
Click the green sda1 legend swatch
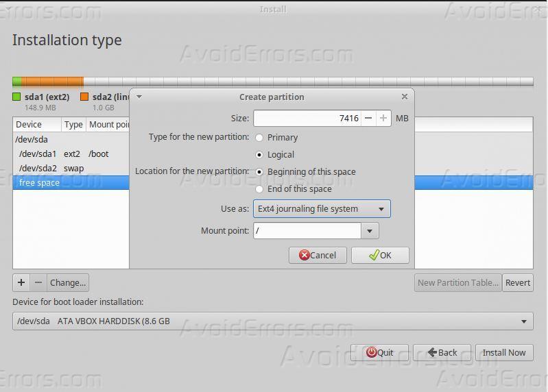(x=16, y=97)
